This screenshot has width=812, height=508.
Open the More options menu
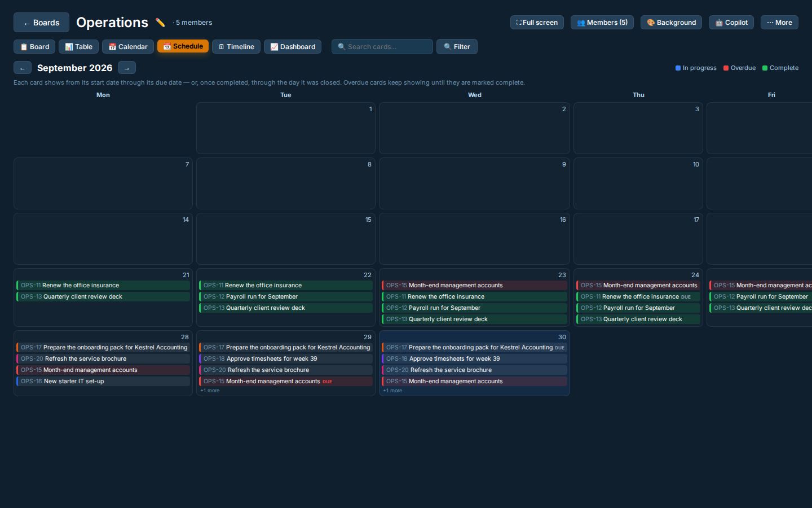click(x=779, y=23)
